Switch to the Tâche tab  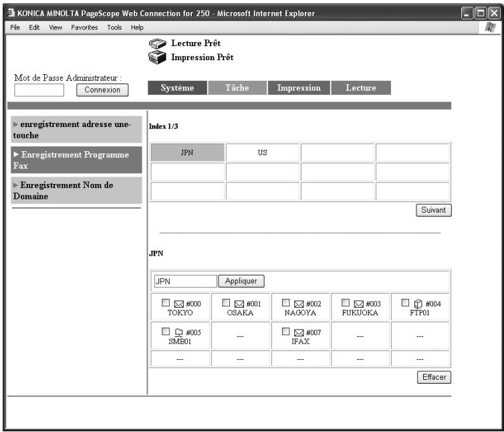click(237, 88)
